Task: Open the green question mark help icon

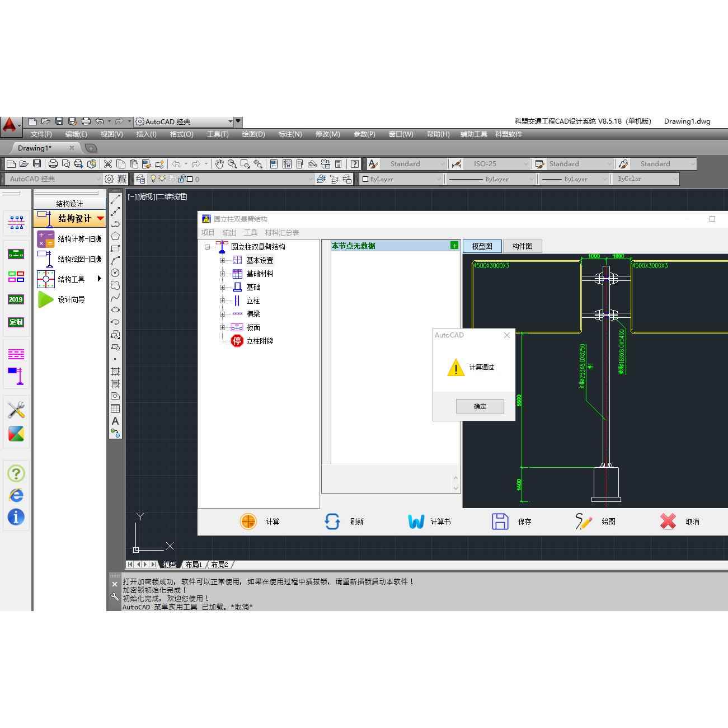Action: point(16,473)
